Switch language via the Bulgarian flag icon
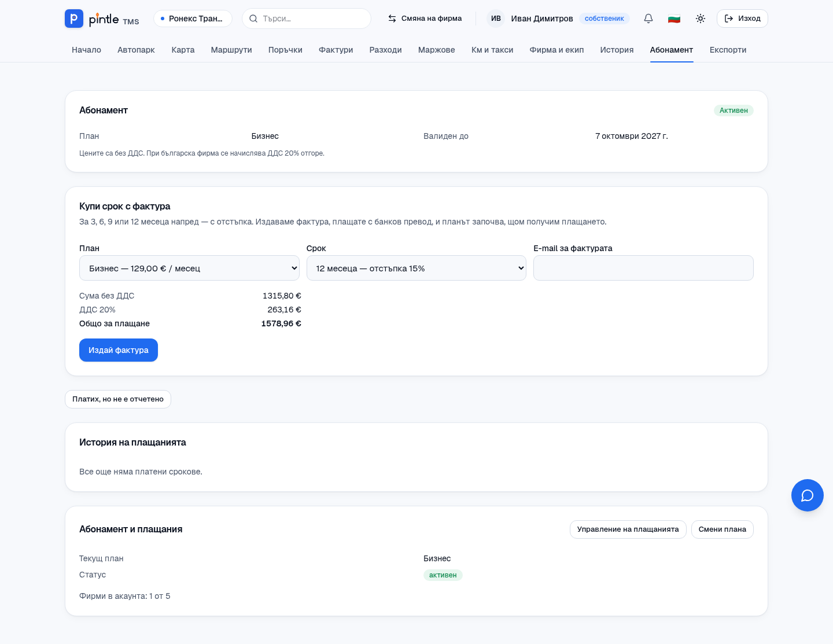This screenshot has height=644, width=833. pos(674,19)
